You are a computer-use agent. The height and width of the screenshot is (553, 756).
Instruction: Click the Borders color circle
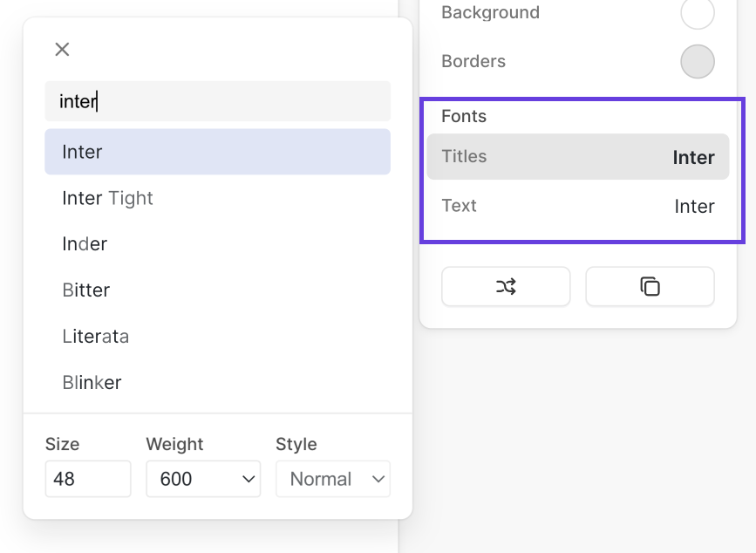[697, 61]
